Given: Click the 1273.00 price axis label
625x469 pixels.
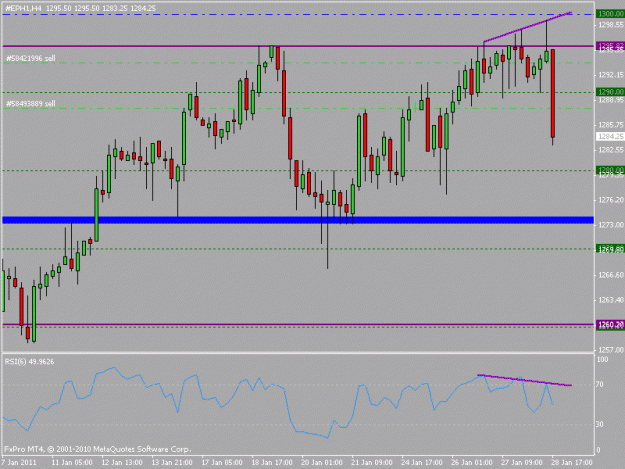Looking at the screenshot, I should point(610,225).
